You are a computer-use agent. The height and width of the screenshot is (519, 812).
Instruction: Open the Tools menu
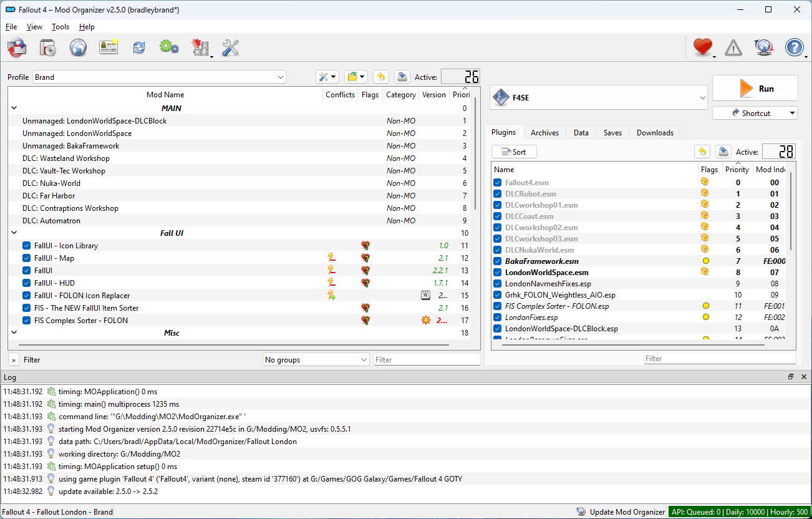click(x=60, y=27)
